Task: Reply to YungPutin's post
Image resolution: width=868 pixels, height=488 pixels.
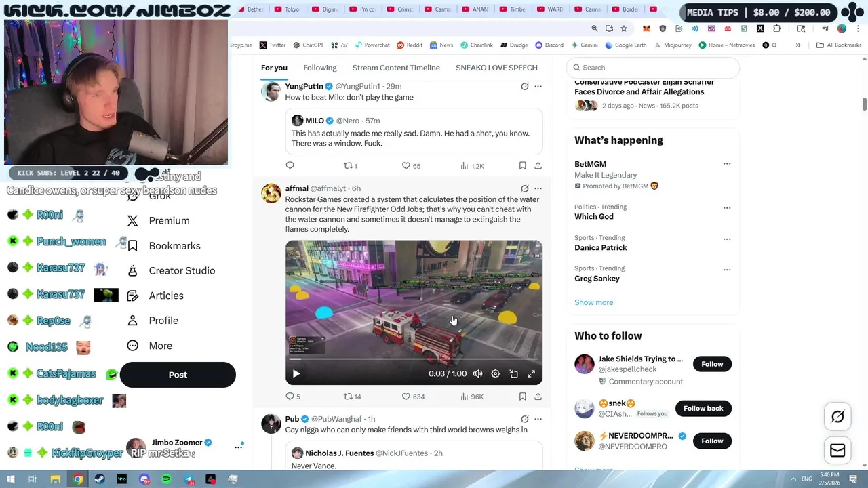Action: 290,165
